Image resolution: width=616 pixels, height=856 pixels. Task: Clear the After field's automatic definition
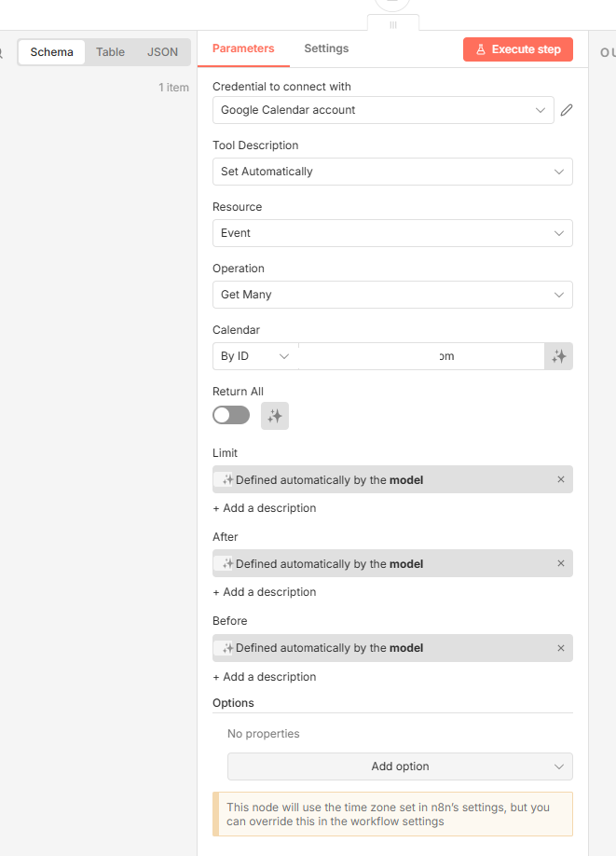pos(561,563)
